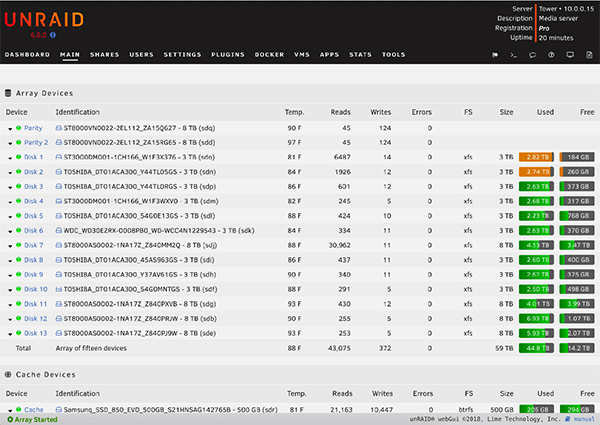Screen dimensions: 600x425
Task: Expand the Parity device arrow
Action: pyautogui.click(x=10, y=129)
